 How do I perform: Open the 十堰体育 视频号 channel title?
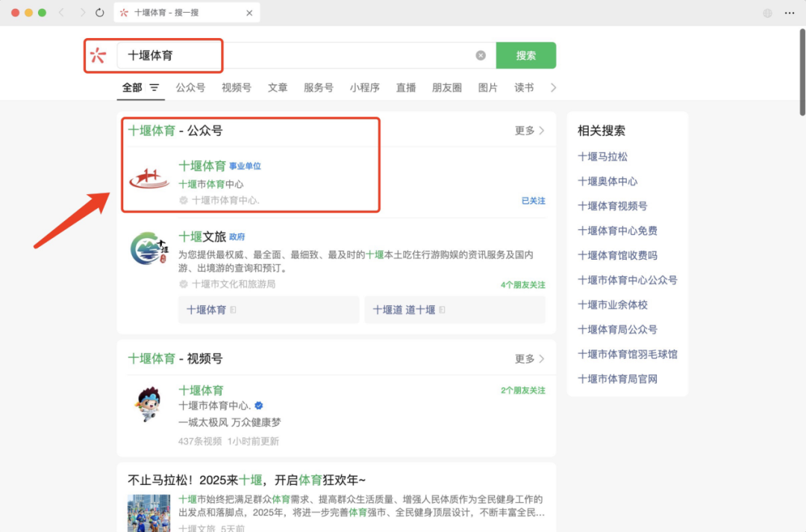pyautogui.click(x=201, y=391)
